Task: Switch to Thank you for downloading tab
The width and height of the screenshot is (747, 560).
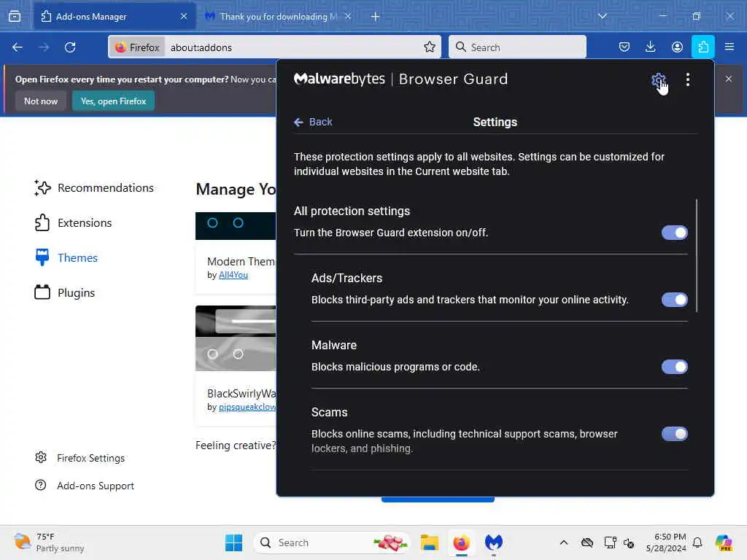Action: click(278, 16)
